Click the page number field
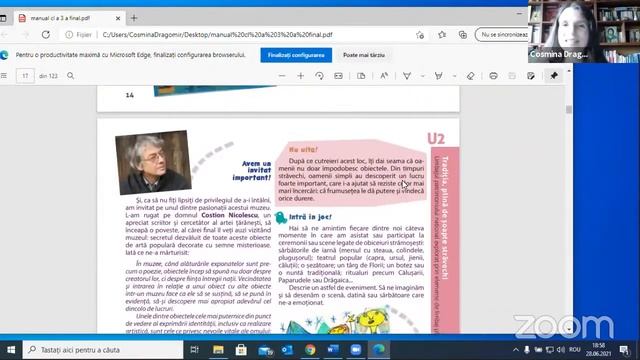This screenshot has height=360, width=640. pos(25,76)
